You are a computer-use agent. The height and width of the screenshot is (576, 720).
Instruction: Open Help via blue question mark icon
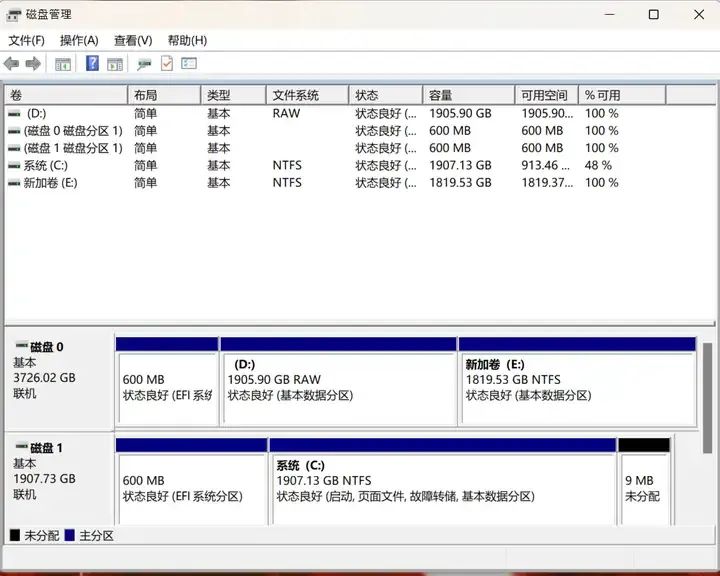(x=92, y=63)
